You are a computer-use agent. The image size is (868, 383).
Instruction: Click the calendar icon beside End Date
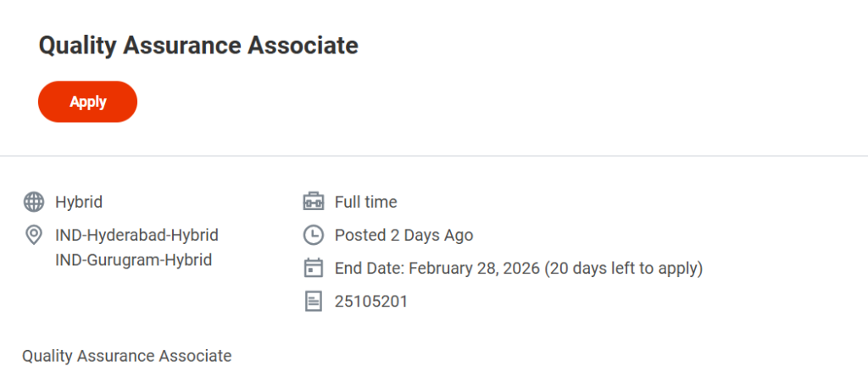coord(314,269)
